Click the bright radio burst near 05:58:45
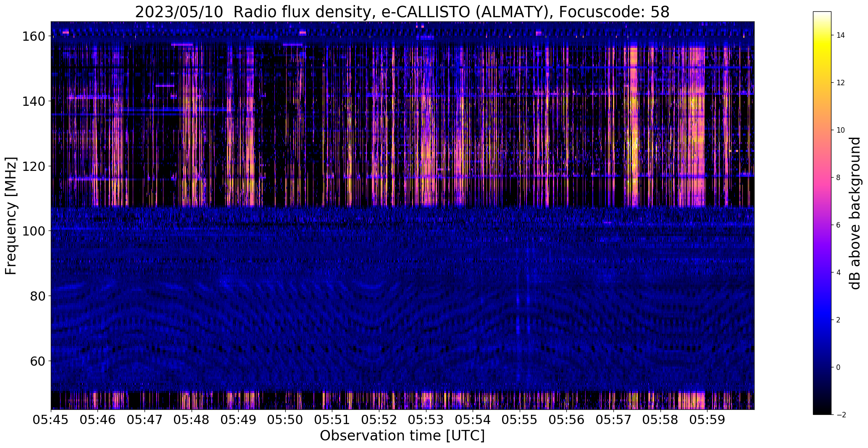868x448 pixels. (x=692, y=126)
